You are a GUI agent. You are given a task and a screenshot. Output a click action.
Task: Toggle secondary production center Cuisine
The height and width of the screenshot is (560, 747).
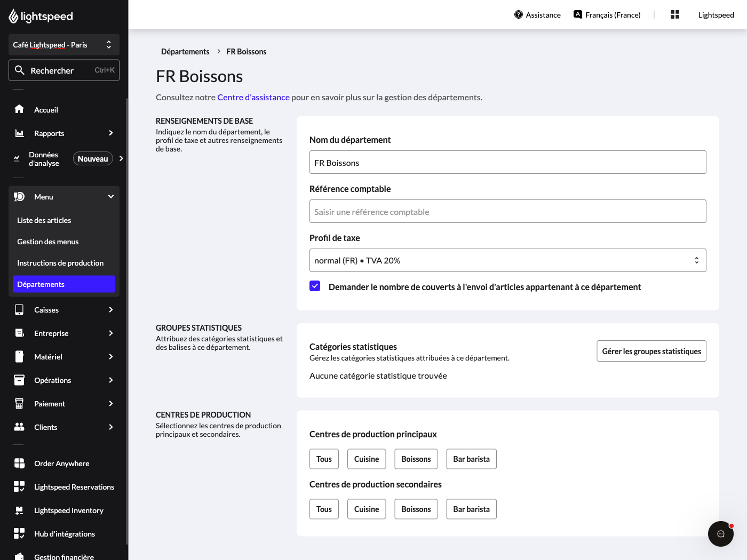pyautogui.click(x=367, y=509)
